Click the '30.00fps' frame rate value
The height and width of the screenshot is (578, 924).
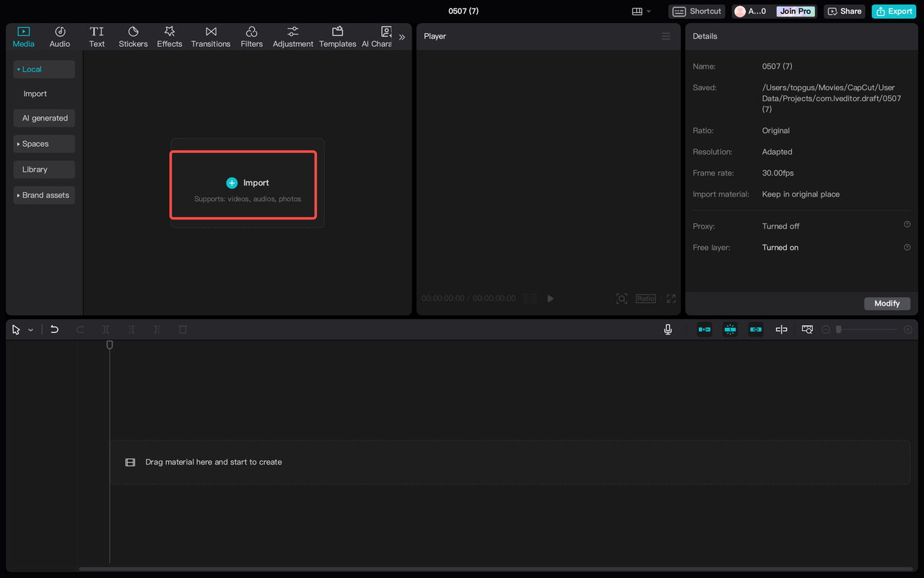pyautogui.click(x=777, y=173)
